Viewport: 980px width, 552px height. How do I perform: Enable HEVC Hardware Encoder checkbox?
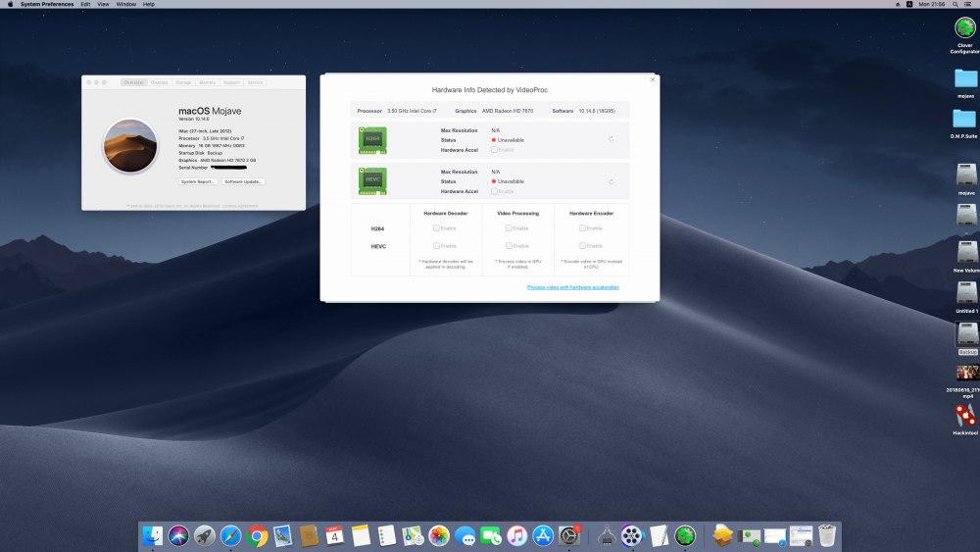(x=582, y=246)
